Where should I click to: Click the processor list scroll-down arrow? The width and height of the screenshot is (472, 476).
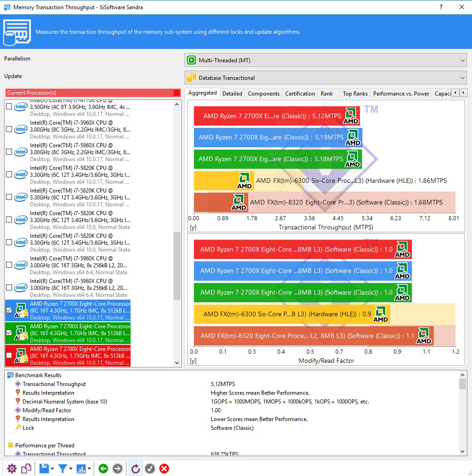coord(177,363)
